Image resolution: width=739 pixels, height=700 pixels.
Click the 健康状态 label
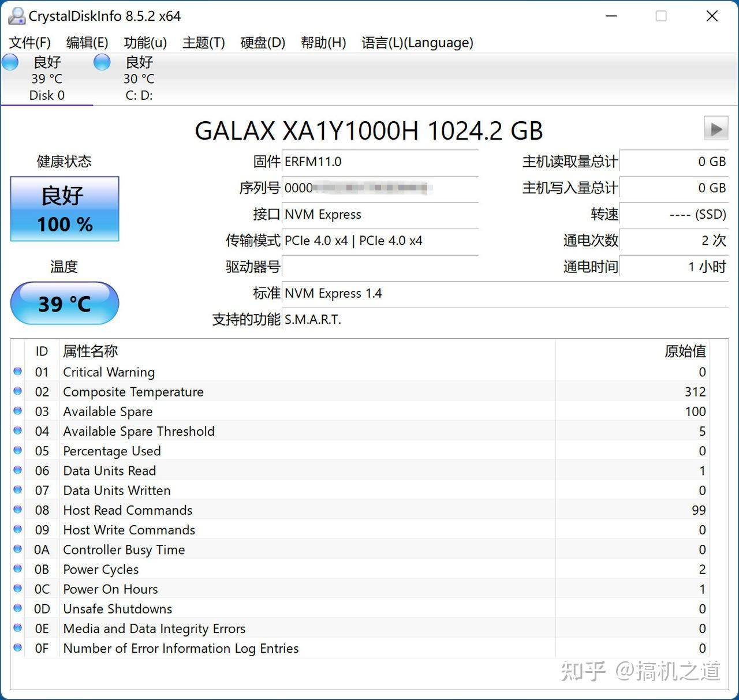[x=64, y=162]
